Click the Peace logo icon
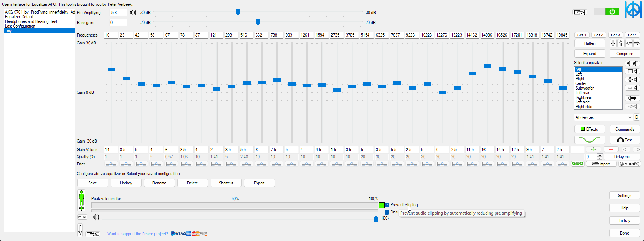This screenshot has height=241, width=644. click(633, 10)
